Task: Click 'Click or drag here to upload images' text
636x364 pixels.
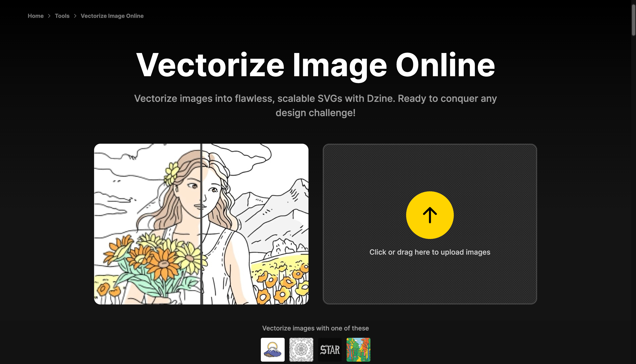Action: click(430, 252)
